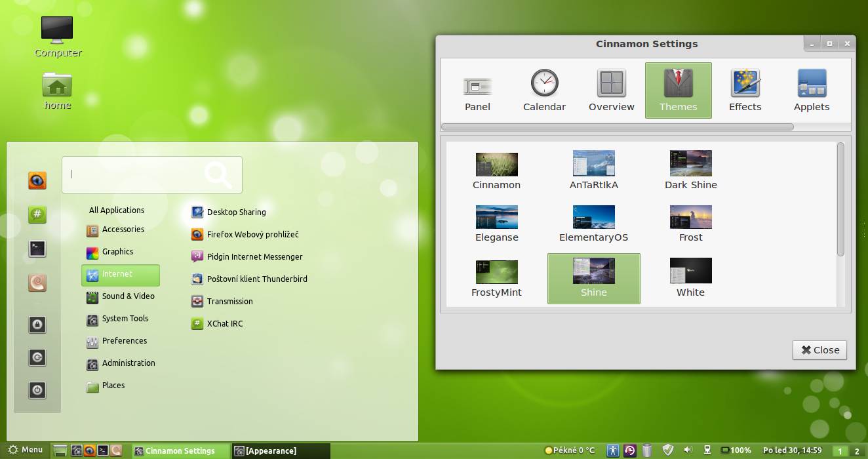The image size is (868, 459).
Task: Choose the Frost theme
Action: pyautogui.click(x=690, y=224)
